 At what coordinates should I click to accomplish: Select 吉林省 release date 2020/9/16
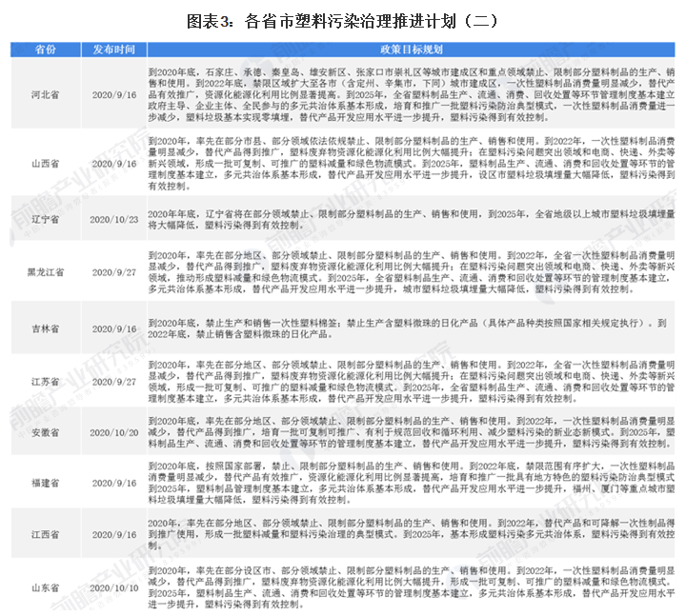point(114,328)
